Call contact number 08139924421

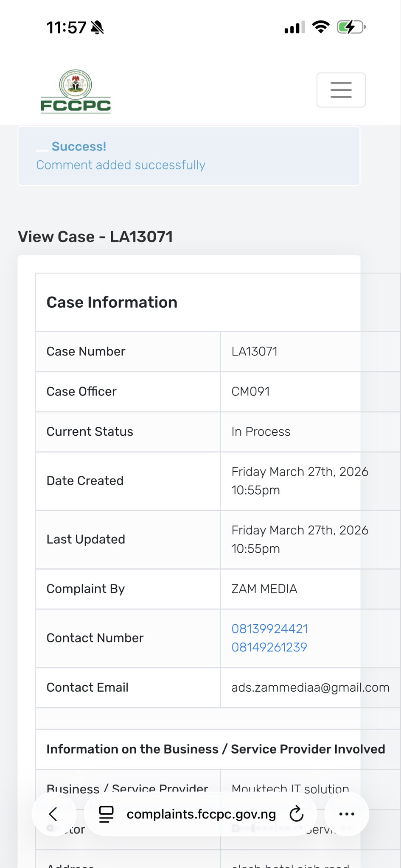coord(269,629)
